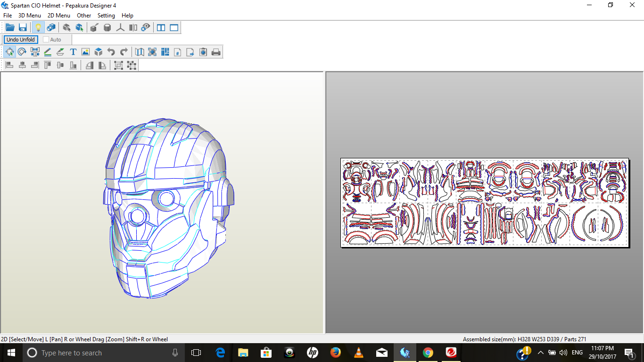Image resolution: width=644 pixels, height=362 pixels.
Task: Switch to single-pane window layout
Action: click(x=174, y=27)
